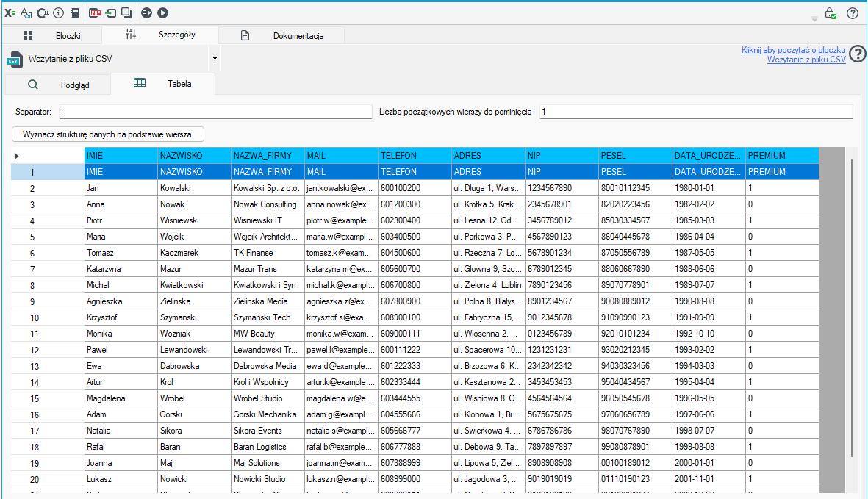Image resolution: width=868 pixels, height=499 pixels.
Task: Click the red PDF export icon
Action: pos(96,12)
